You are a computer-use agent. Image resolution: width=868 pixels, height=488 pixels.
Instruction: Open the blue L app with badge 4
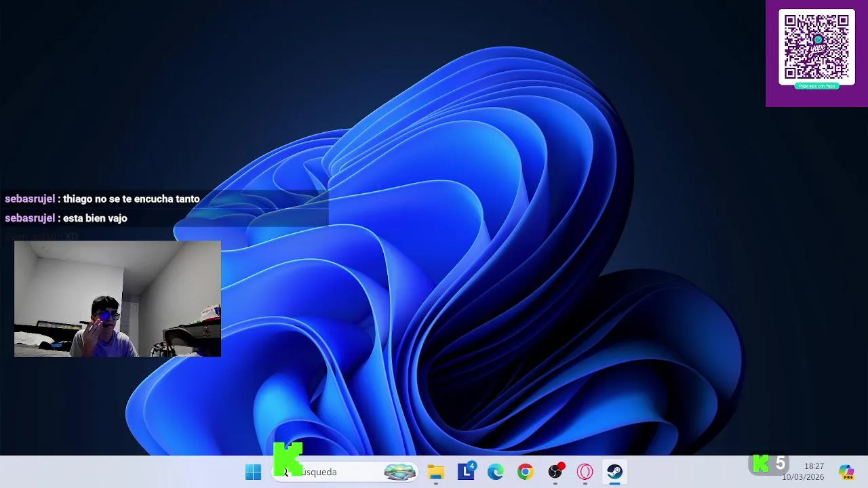466,472
